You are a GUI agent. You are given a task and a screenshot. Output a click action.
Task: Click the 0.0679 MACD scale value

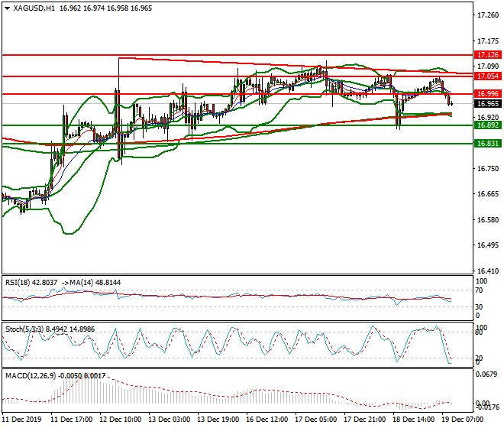tap(486, 374)
